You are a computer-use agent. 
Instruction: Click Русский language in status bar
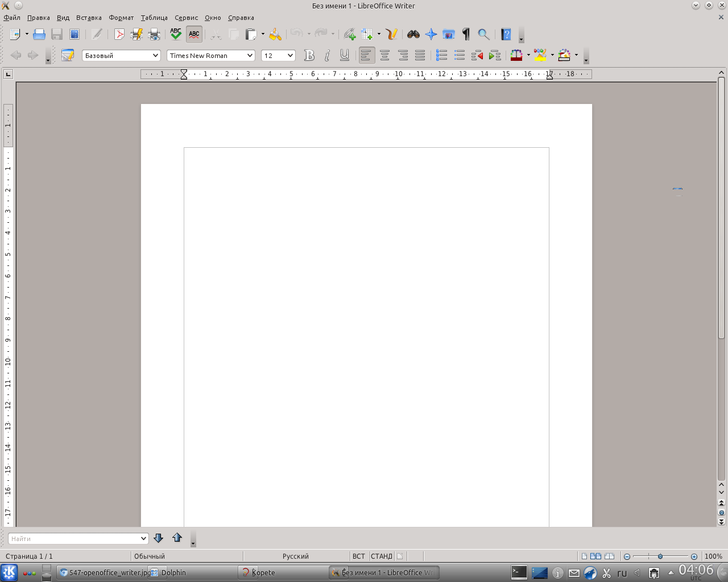point(296,556)
